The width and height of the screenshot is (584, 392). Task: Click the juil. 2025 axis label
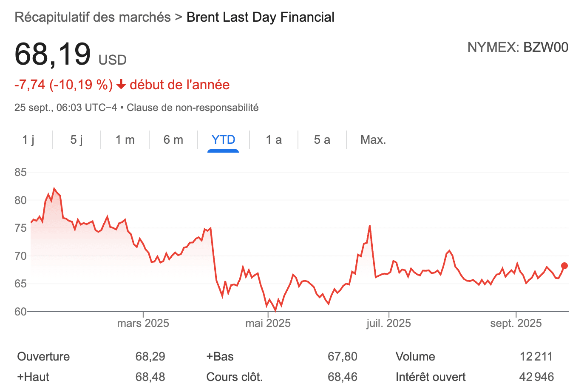[x=388, y=324]
